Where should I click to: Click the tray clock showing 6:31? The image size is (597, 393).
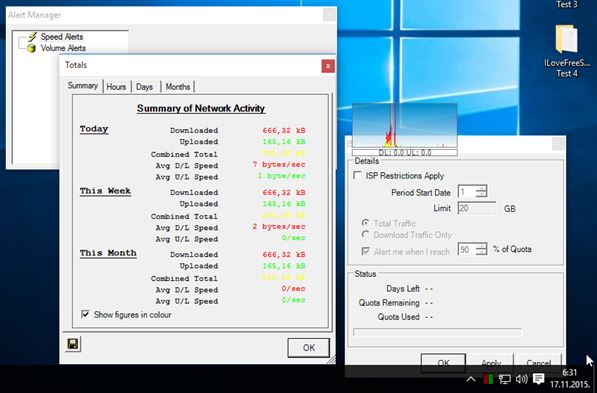tap(570, 372)
